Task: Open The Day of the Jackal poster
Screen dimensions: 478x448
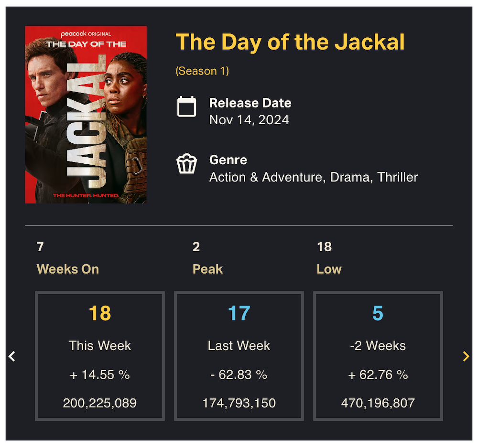Action: pos(86,115)
